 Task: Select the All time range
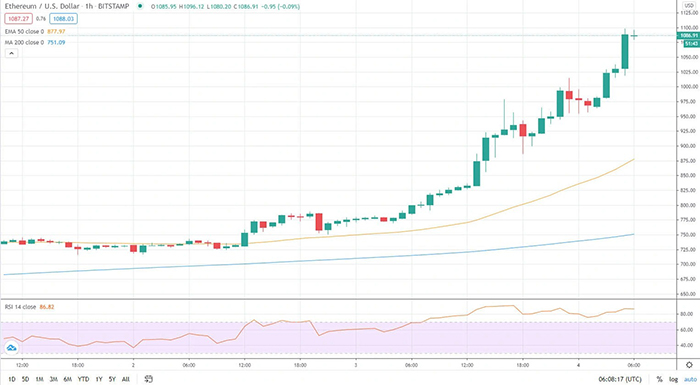pyautogui.click(x=125, y=379)
